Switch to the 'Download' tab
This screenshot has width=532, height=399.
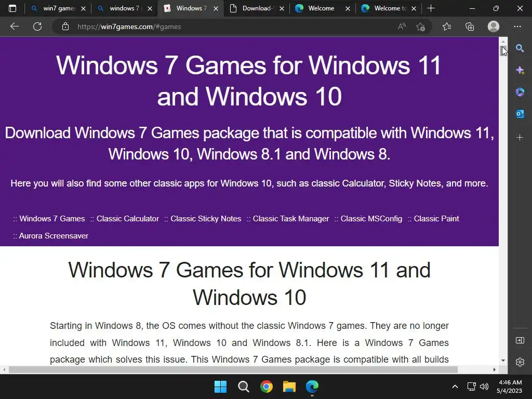pos(257,8)
